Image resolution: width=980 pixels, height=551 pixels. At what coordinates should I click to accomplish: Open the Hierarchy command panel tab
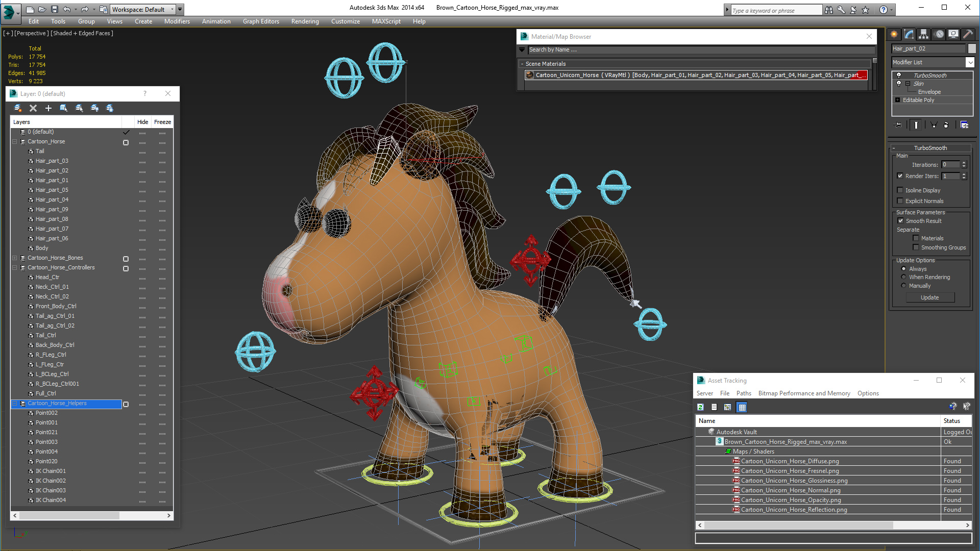pyautogui.click(x=923, y=34)
